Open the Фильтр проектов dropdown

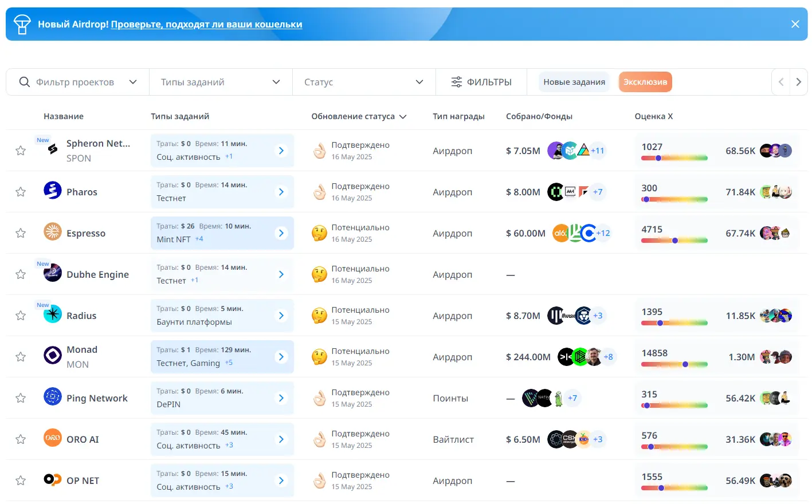coord(78,82)
